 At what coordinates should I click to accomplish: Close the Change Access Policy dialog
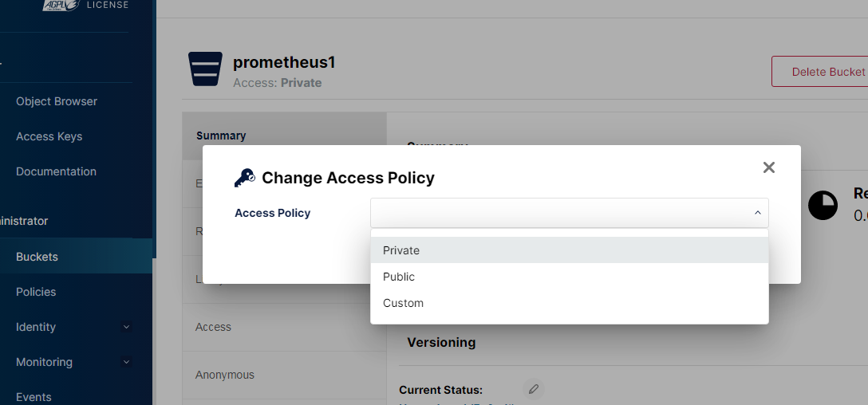[768, 167]
